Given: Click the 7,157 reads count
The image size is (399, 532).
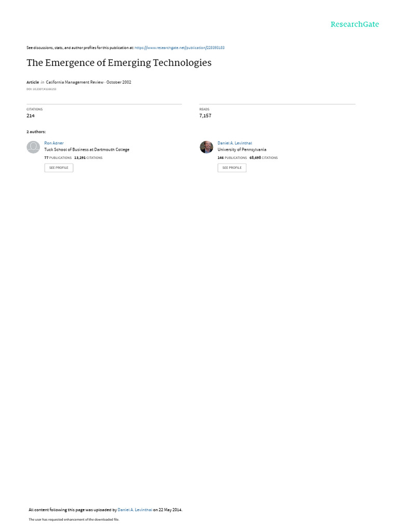Looking at the screenshot, I should pos(205,116).
